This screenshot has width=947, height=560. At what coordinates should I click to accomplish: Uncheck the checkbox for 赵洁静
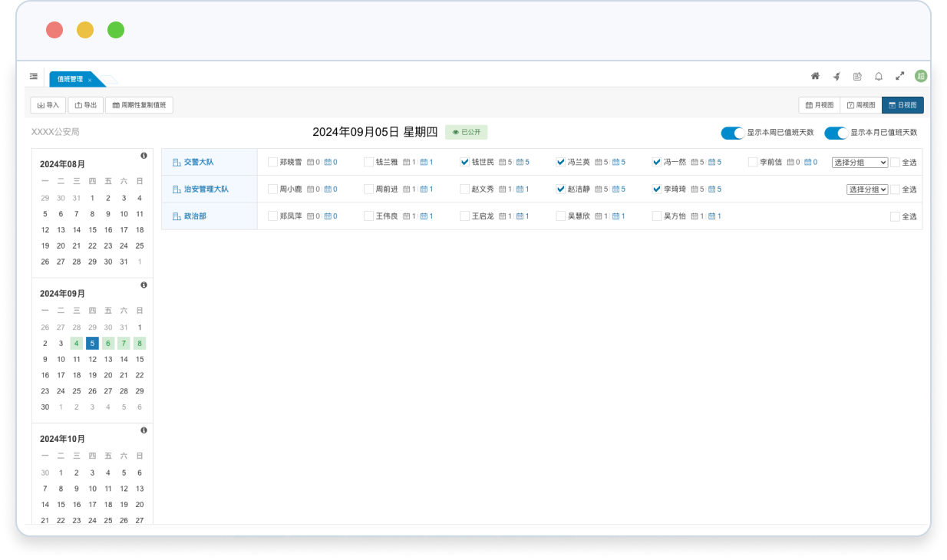click(x=560, y=189)
